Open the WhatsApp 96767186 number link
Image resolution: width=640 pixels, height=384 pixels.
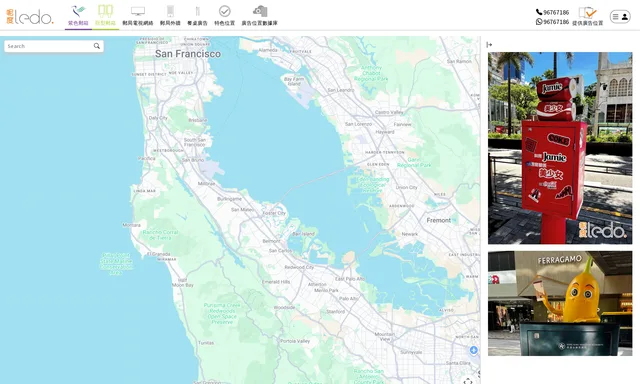click(556, 22)
